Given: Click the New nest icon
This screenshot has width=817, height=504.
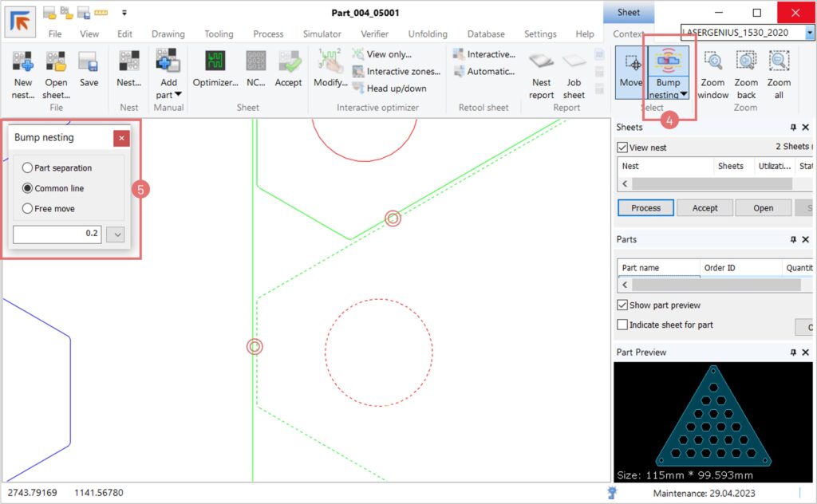Looking at the screenshot, I should [x=23, y=62].
